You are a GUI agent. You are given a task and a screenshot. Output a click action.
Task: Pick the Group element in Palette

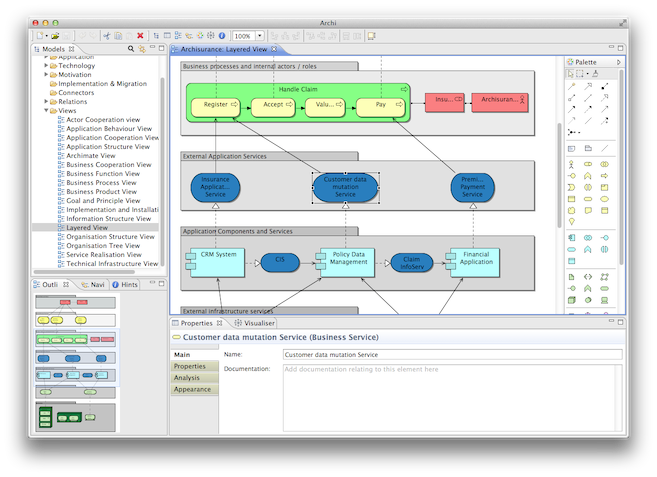588,148
